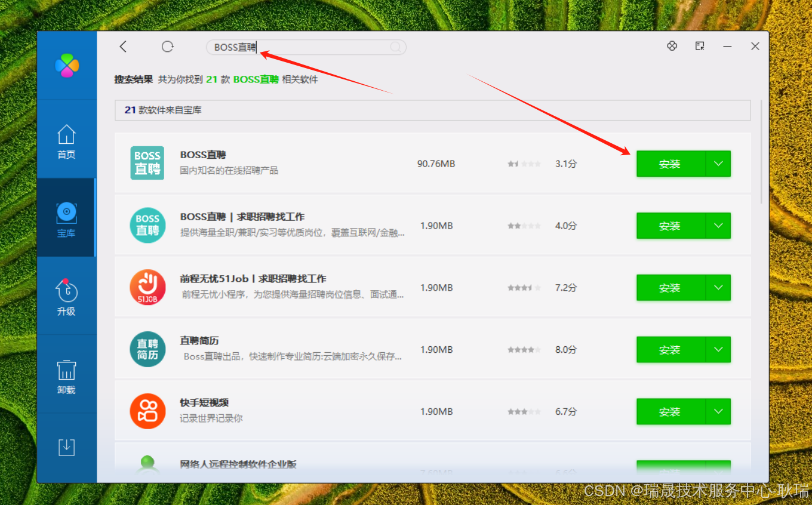Open the title 直聘简历

click(199, 341)
